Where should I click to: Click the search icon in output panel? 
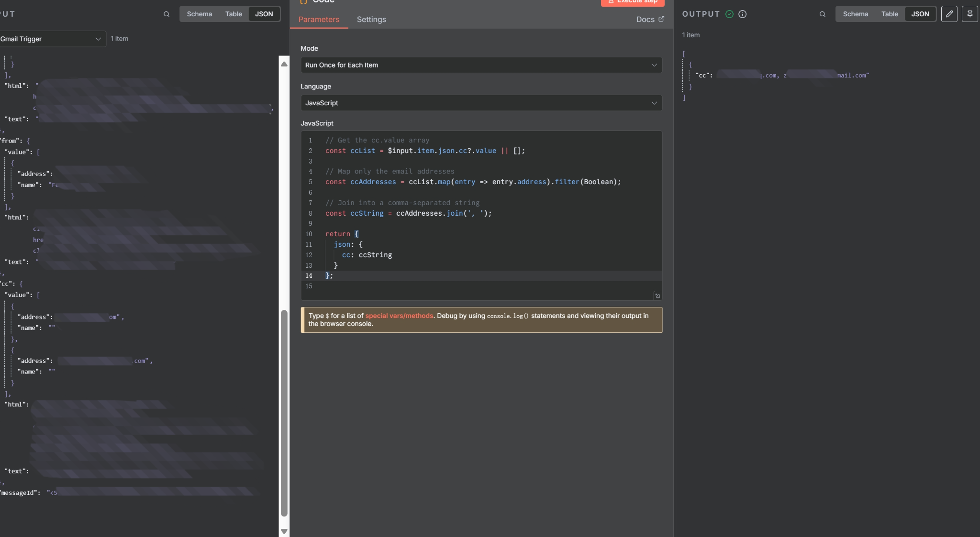(x=822, y=14)
